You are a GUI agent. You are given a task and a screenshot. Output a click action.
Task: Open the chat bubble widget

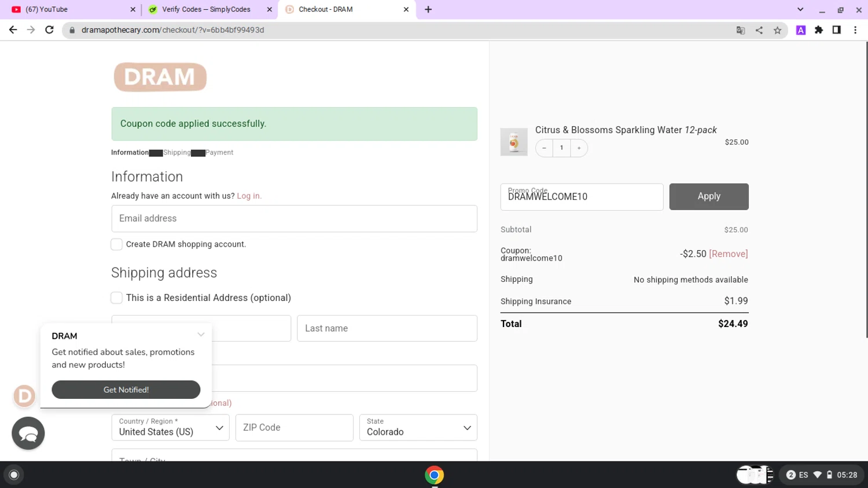pos(28,433)
